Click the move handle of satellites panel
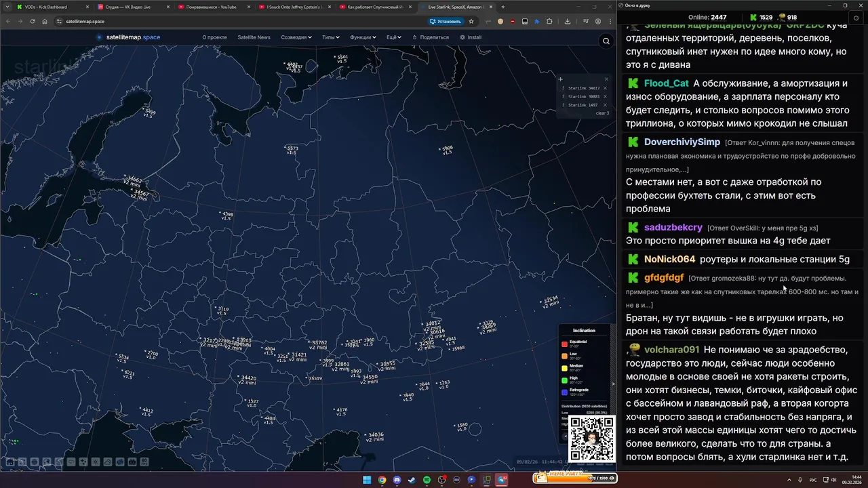This screenshot has width=868, height=488. 560,79
